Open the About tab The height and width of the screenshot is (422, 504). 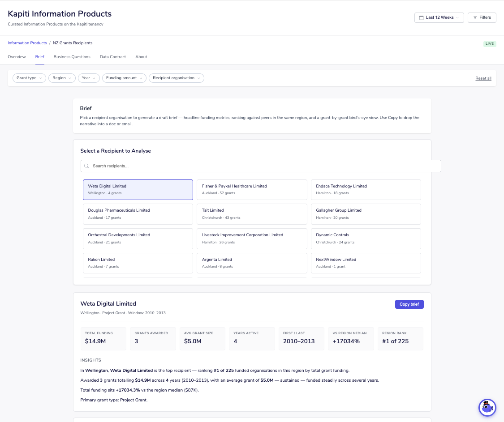pos(141,57)
